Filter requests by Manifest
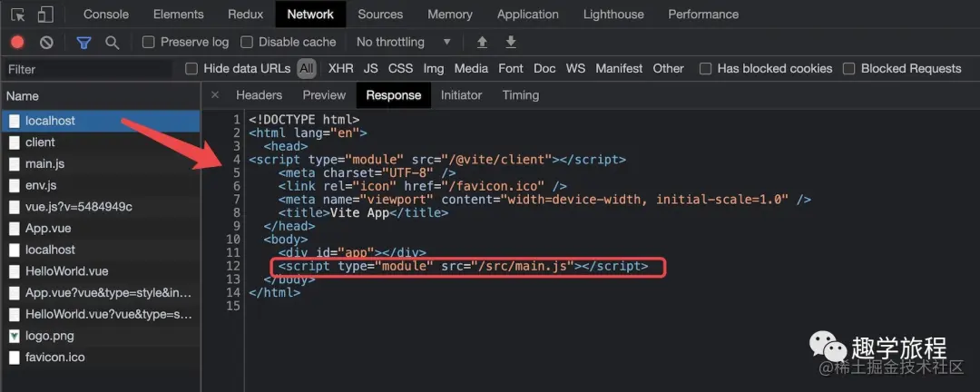980x392 pixels. click(x=619, y=69)
